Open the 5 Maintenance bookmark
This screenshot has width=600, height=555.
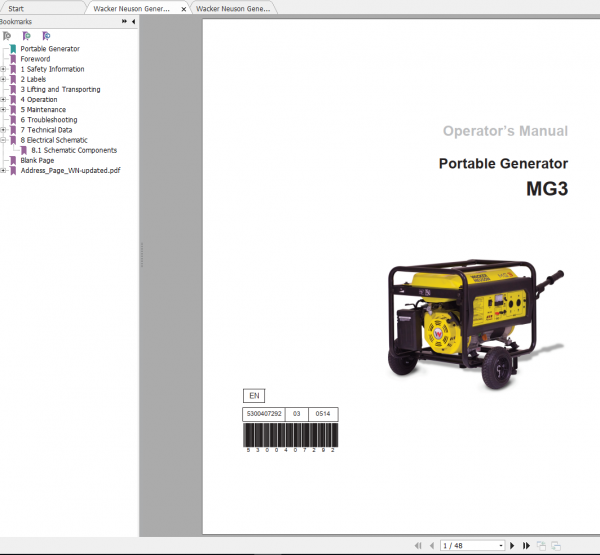(x=43, y=109)
